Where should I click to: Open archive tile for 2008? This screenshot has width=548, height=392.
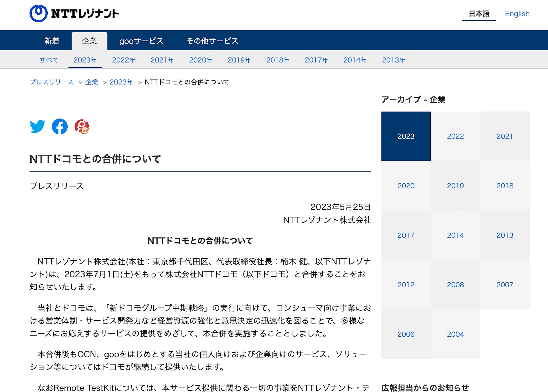(x=455, y=285)
